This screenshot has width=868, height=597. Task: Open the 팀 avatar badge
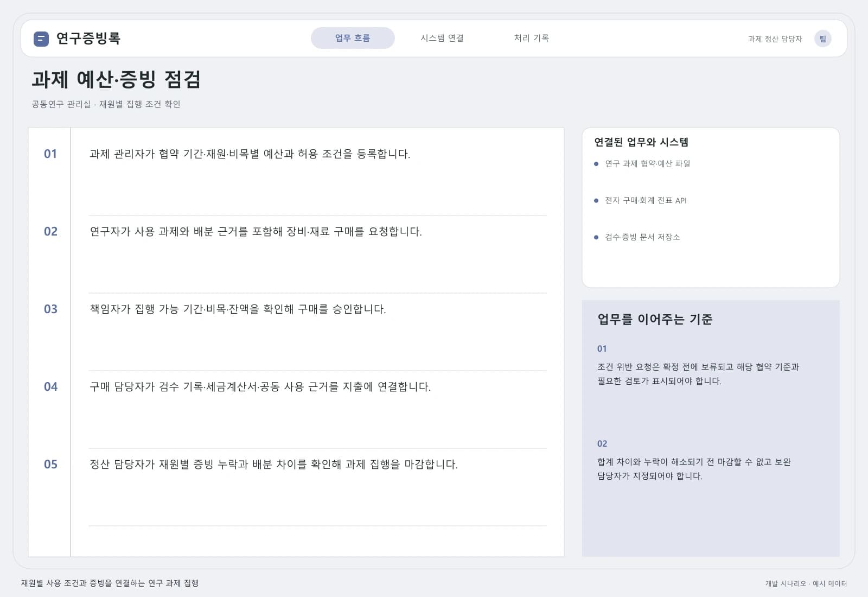click(822, 39)
